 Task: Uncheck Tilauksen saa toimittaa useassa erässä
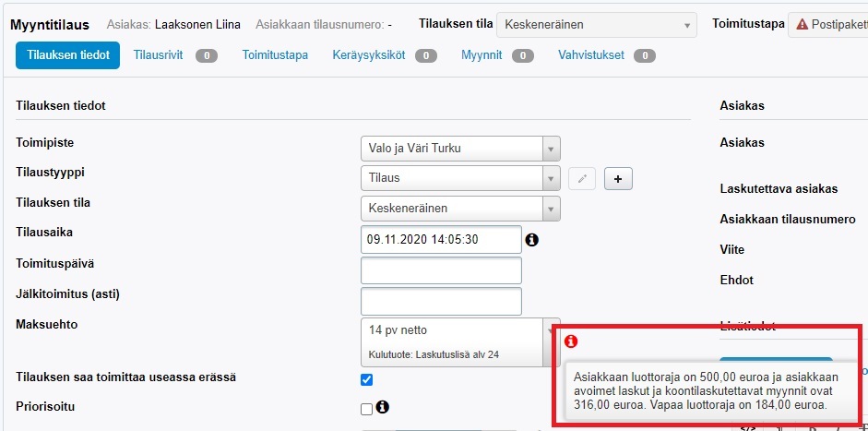(x=366, y=379)
